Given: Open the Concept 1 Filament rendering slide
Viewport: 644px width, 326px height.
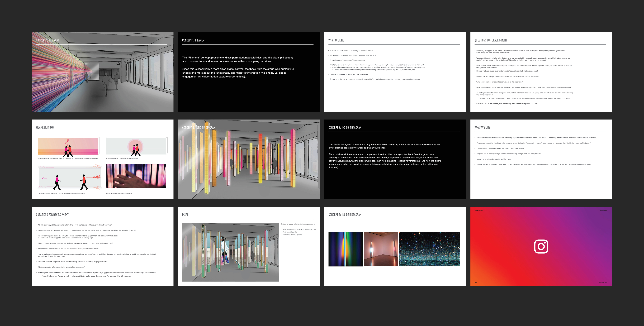Looking at the screenshot, I should point(103,72).
